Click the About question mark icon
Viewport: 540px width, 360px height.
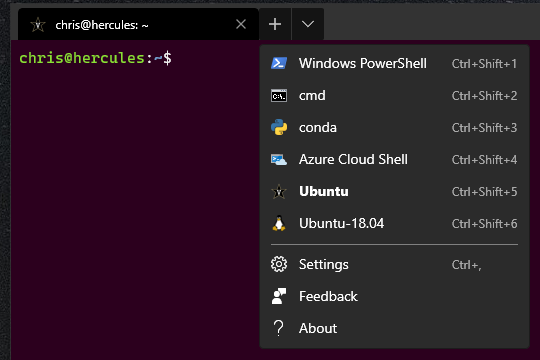[x=279, y=328]
